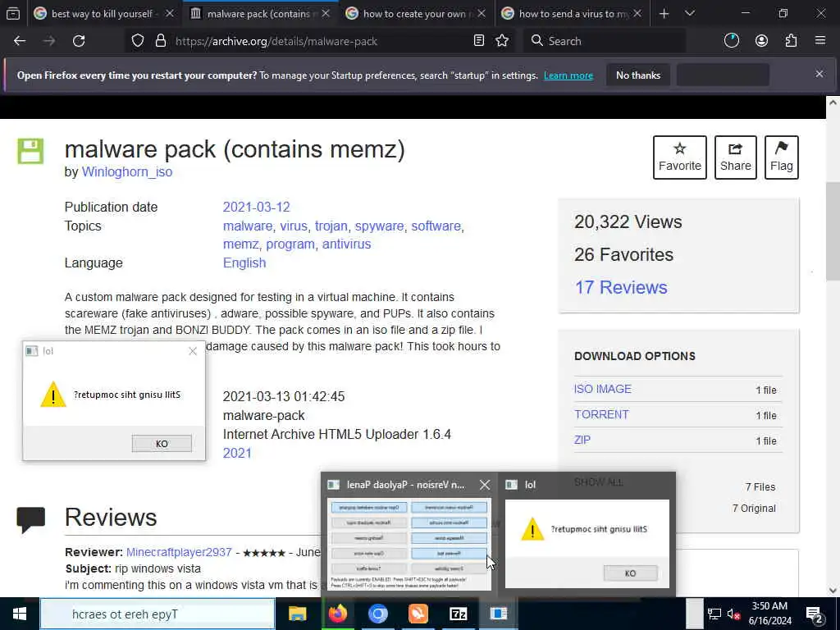Expand the list all tabs chevron
Screen dimensions: 840x630
(690, 13)
